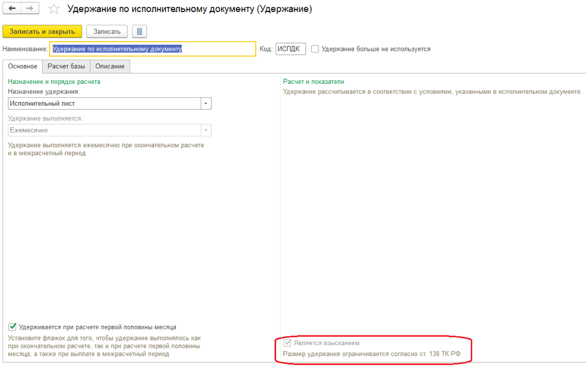Open the Расчет базы tab
This screenshot has width=588, height=367.
pyautogui.click(x=66, y=66)
